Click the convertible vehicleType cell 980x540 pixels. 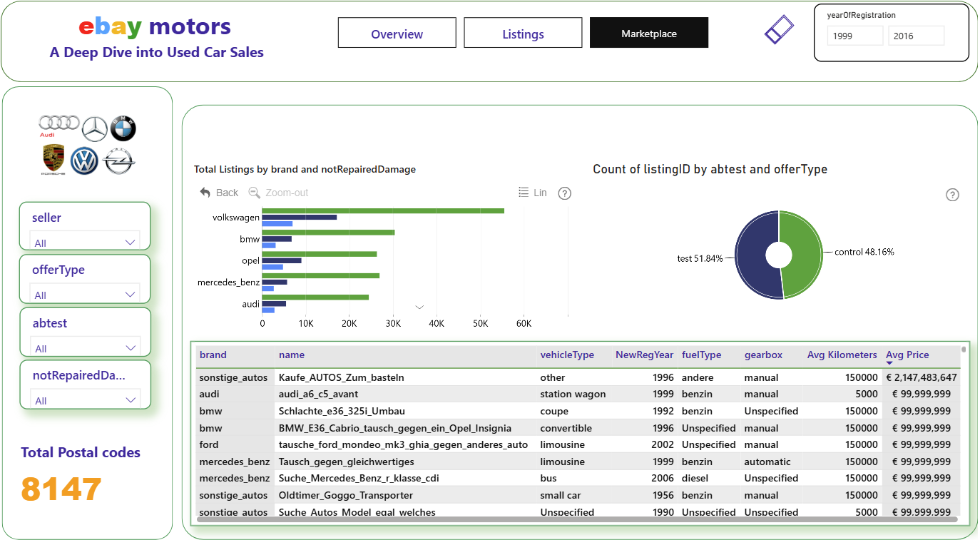click(566, 428)
